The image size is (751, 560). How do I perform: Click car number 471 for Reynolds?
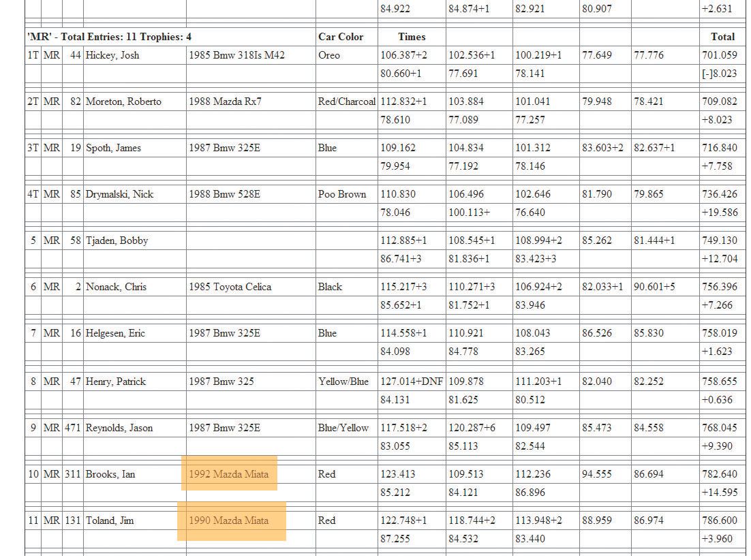(x=73, y=428)
